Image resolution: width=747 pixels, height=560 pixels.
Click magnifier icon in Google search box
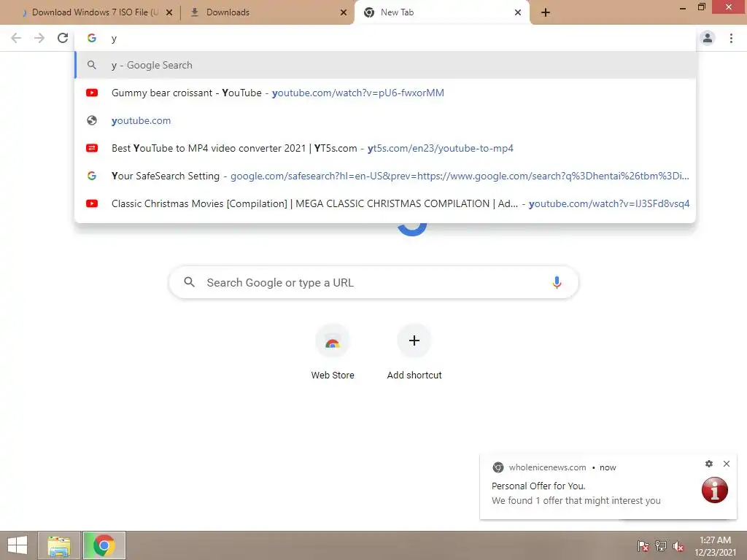tap(189, 282)
